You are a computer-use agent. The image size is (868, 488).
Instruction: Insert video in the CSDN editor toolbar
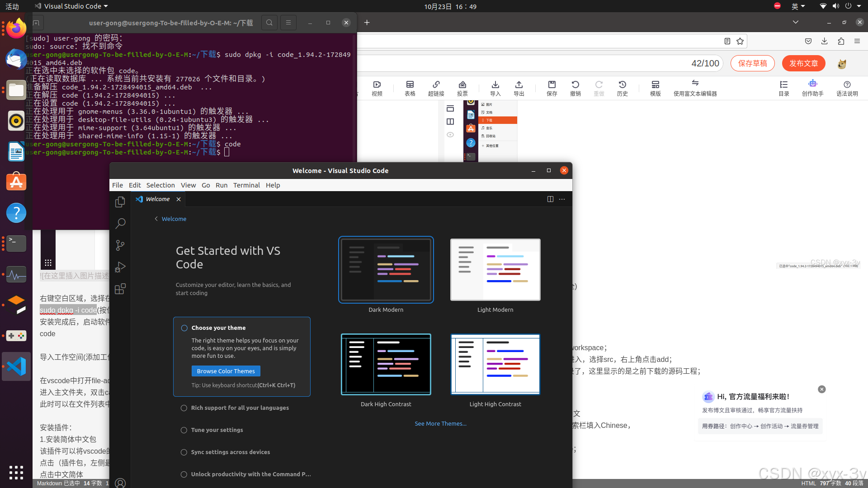(x=377, y=88)
